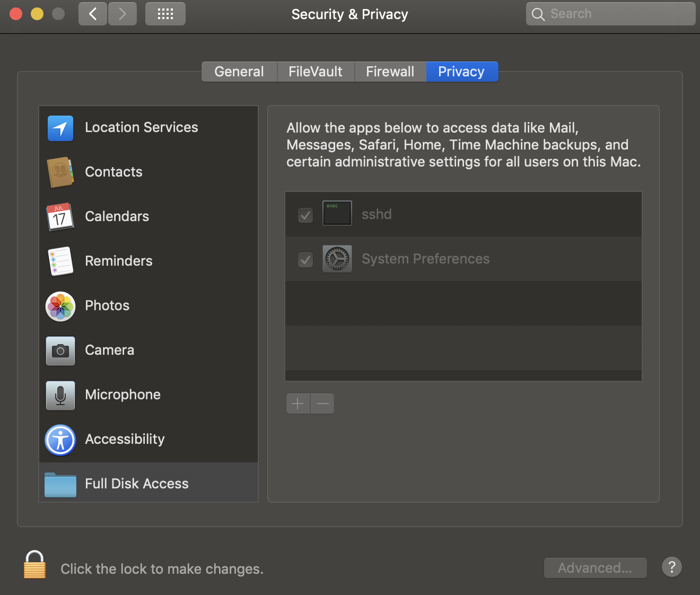The image size is (700, 595).
Task: Remove an app with the minus button
Action: point(322,404)
